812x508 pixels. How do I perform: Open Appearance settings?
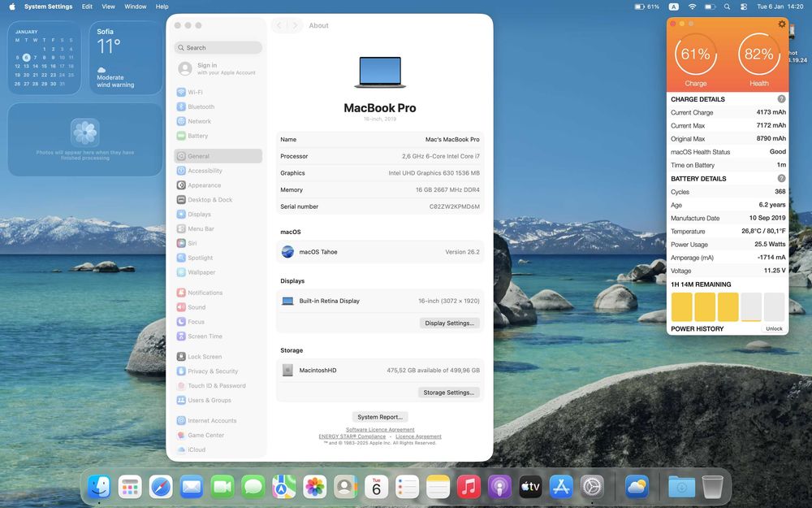click(x=218, y=185)
